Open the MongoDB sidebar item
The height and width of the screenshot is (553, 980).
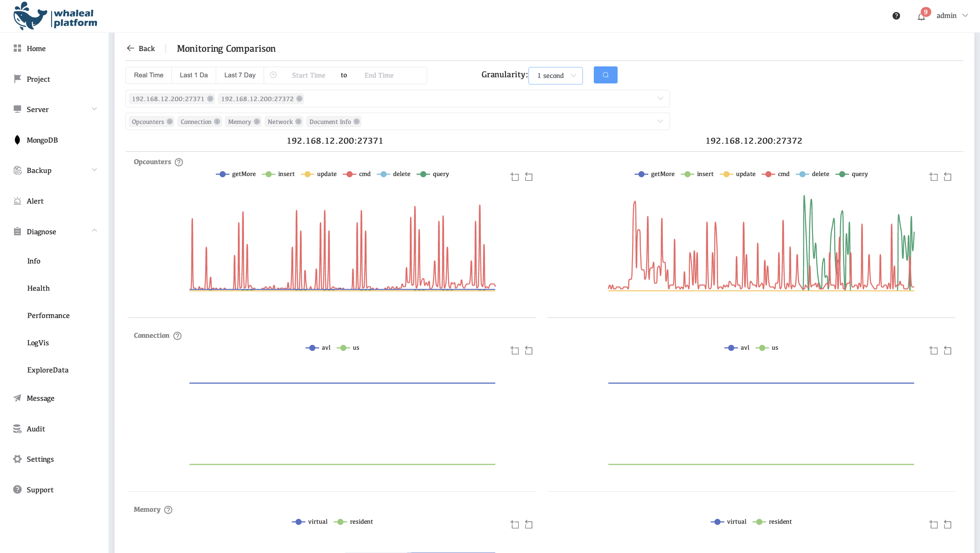point(42,140)
